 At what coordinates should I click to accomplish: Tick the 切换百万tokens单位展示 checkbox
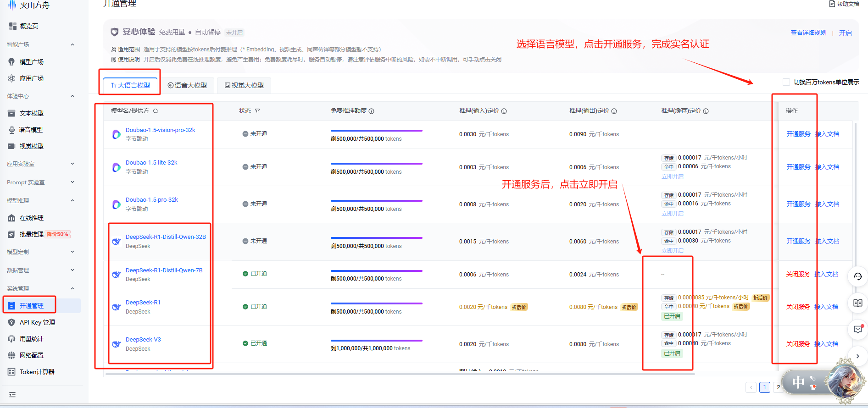(786, 82)
